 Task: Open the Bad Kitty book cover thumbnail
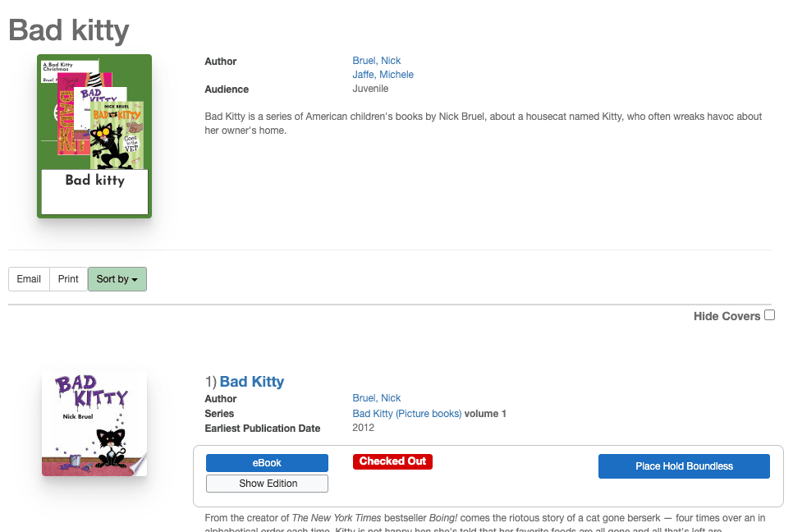[x=94, y=424]
